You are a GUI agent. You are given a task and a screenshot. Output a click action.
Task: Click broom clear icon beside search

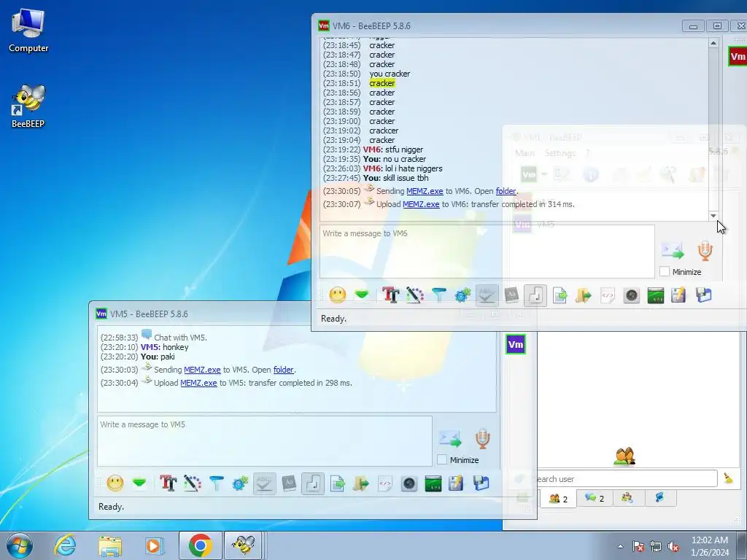729,478
